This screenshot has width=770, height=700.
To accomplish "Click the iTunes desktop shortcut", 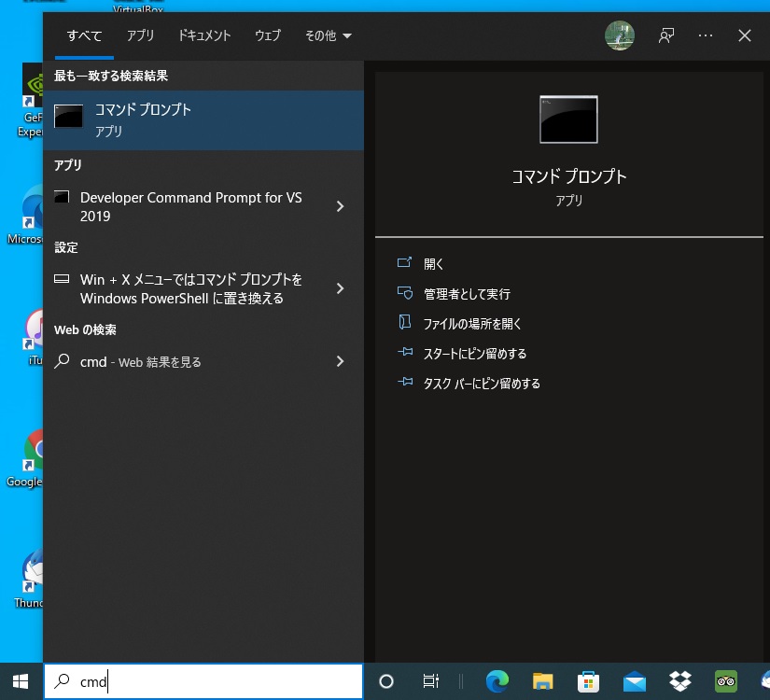I will click(35, 337).
